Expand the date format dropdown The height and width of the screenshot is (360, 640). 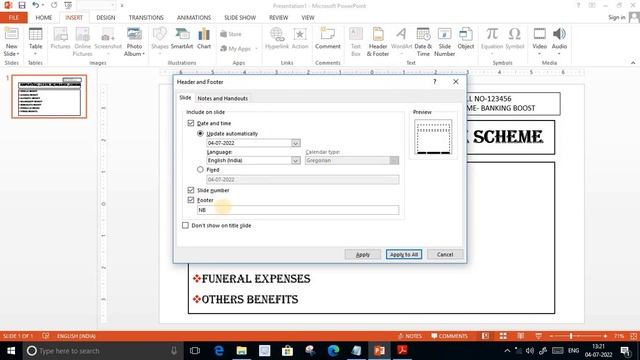(296, 143)
